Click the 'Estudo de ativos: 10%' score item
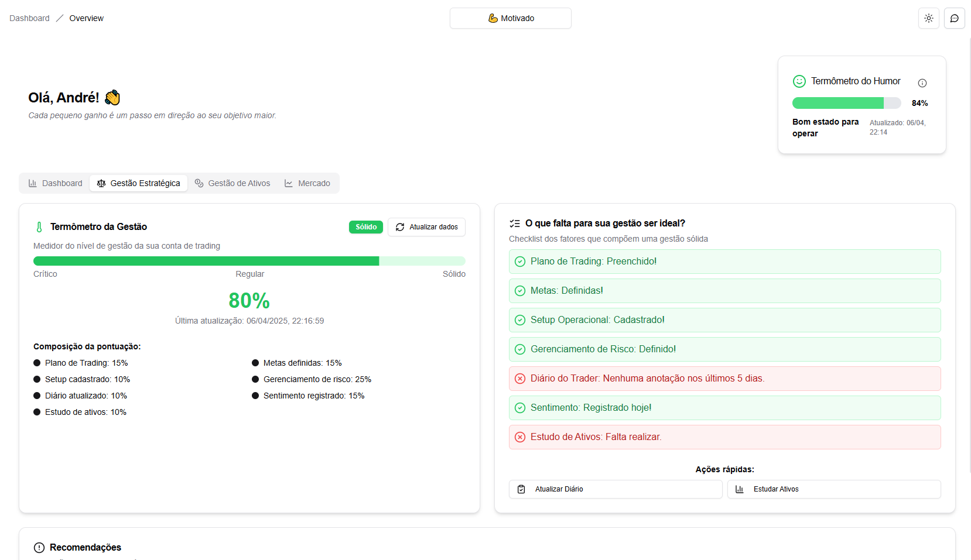Viewport: 971px width, 560px height. [80, 412]
